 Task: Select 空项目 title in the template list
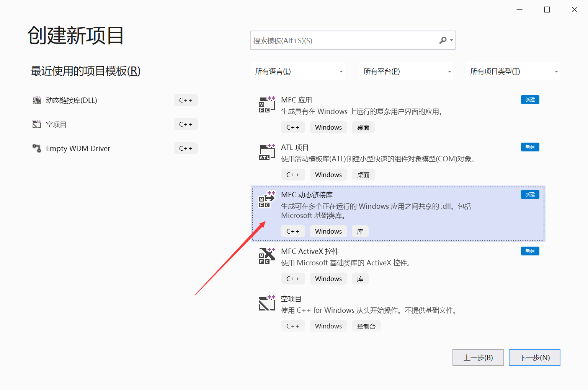click(x=291, y=299)
